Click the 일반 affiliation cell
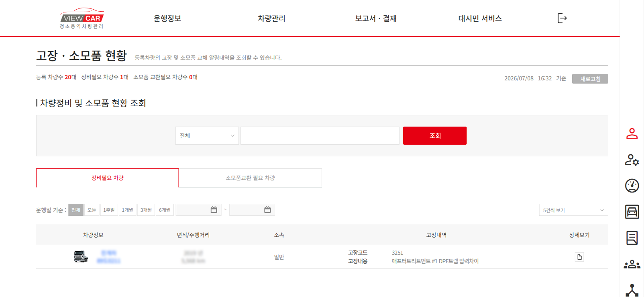 [279, 257]
